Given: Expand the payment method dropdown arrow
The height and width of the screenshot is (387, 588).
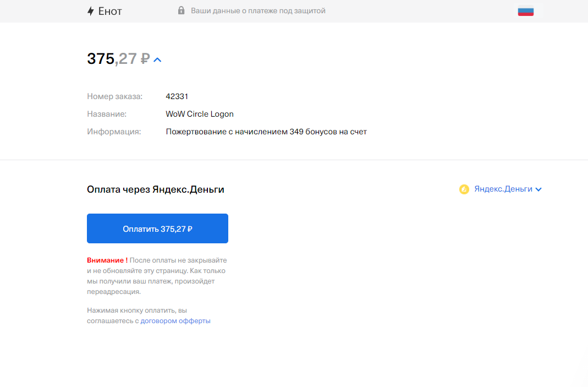Looking at the screenshot, I should 538,189.
